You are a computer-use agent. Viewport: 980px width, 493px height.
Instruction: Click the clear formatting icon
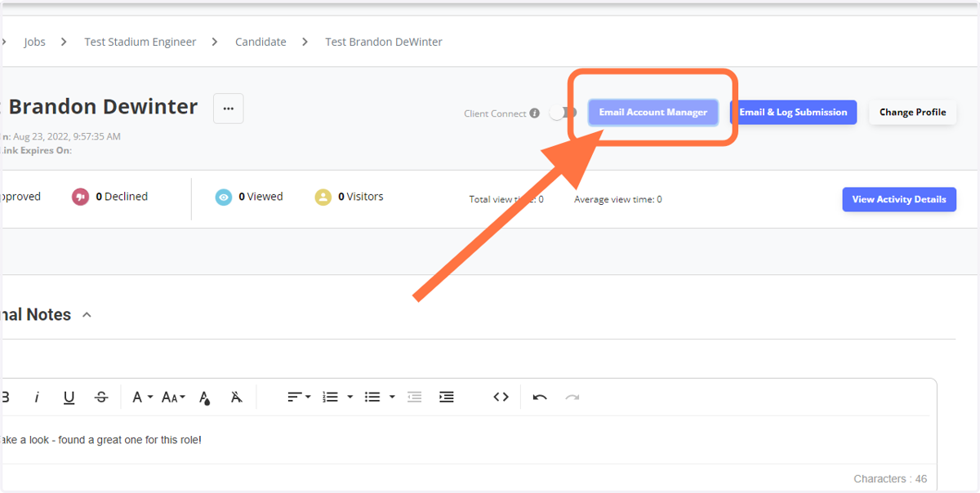click(x=236, y=397)
